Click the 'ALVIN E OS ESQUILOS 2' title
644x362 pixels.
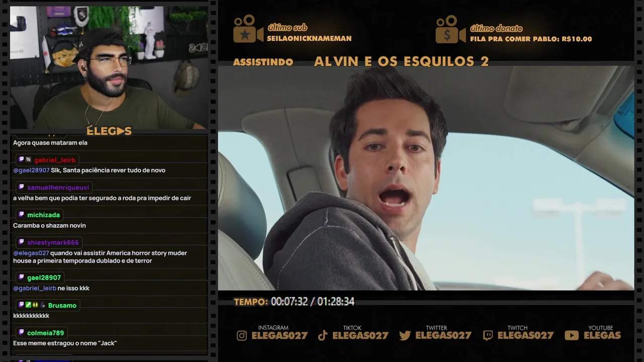401,62
